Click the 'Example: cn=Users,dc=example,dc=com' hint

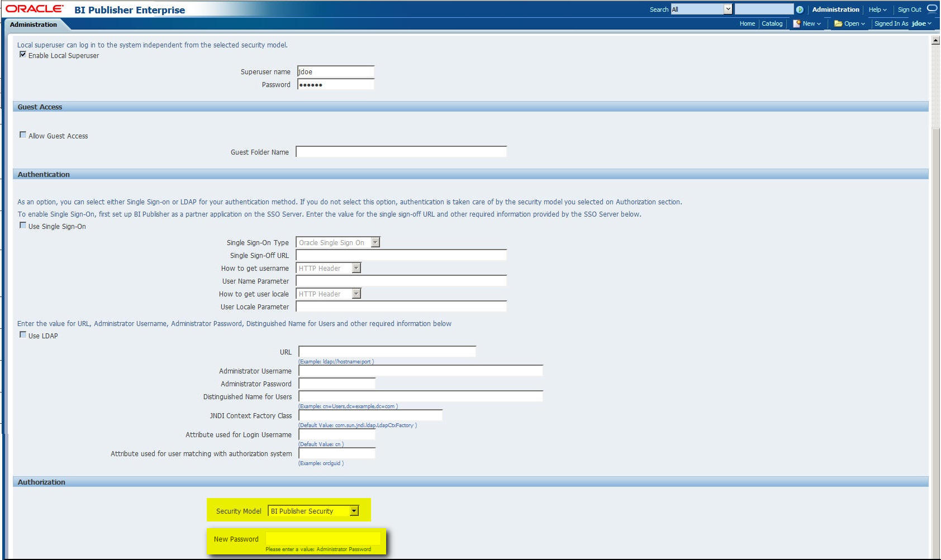[348, 406]
